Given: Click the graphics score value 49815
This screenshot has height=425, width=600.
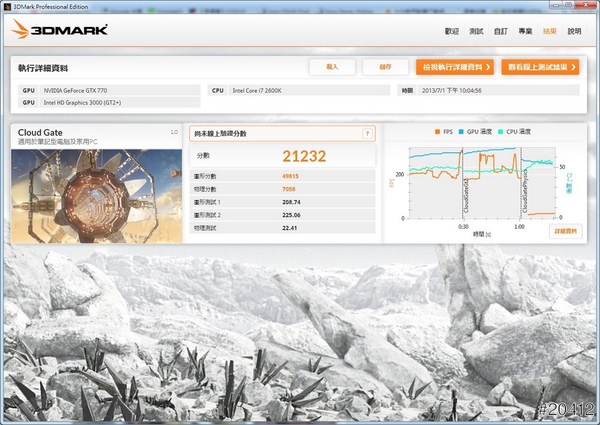Looking at the screenshot, I should (290, 176).
